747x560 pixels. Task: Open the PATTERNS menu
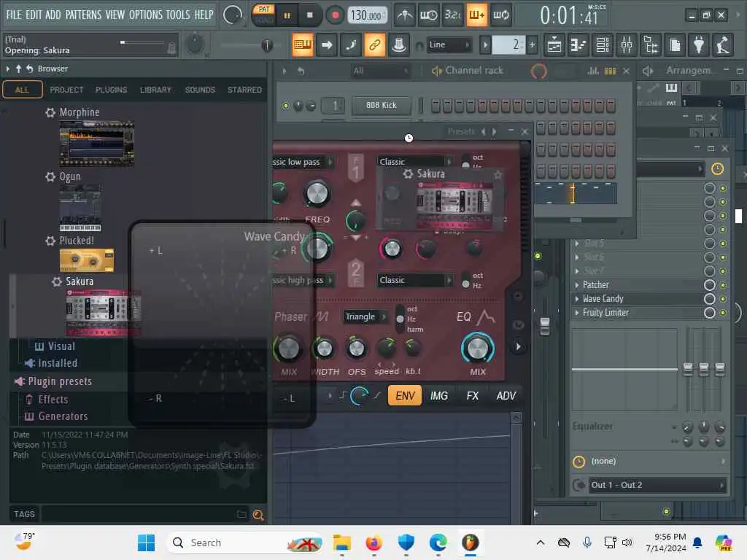click(x=83, y=15)
